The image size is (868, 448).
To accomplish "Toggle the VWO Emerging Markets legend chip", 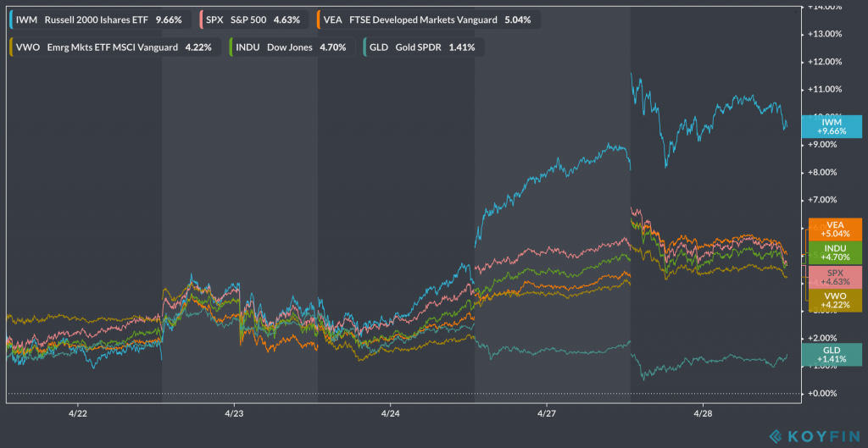I will pos(114,47).
